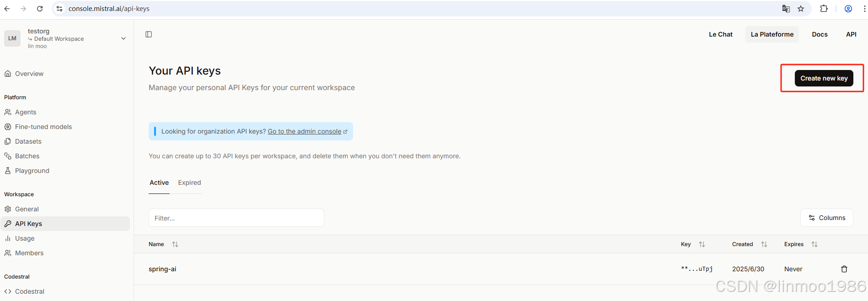Click the browser address bar URL
Image resolution: width=868 pixels, height=301 pixels.
click(x=109, y=9)
